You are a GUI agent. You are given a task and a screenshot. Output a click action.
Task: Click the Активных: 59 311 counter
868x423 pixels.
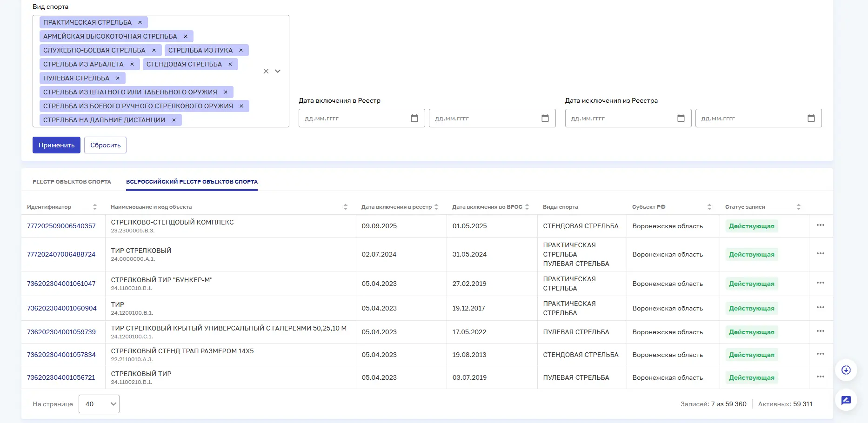coord(785,404)
